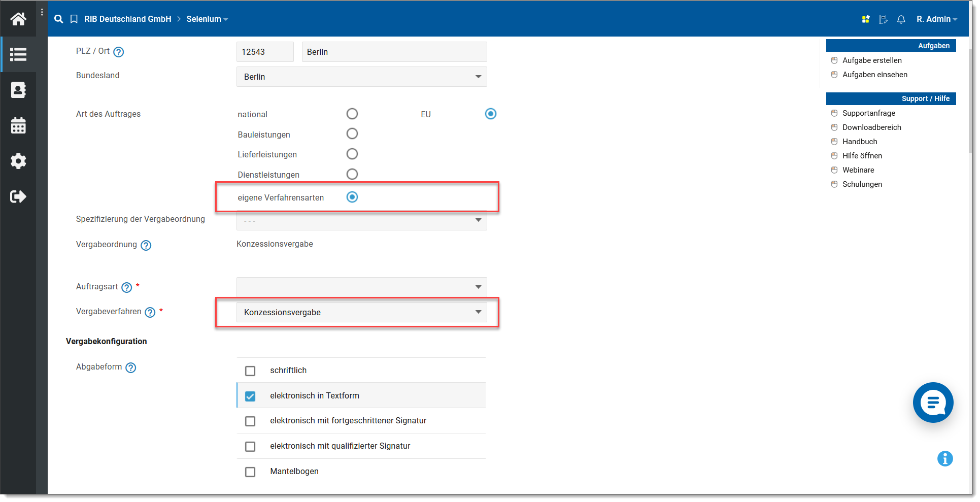Open the list view sidebar icon
Image resolution: width=980 pixels, height=502 pixels.
pos(18,54)
